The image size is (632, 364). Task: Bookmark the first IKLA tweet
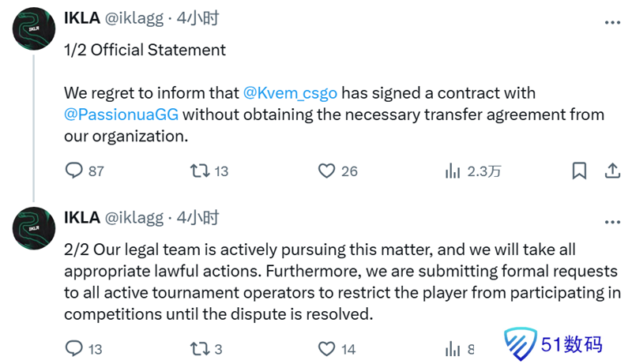[579, 171]
